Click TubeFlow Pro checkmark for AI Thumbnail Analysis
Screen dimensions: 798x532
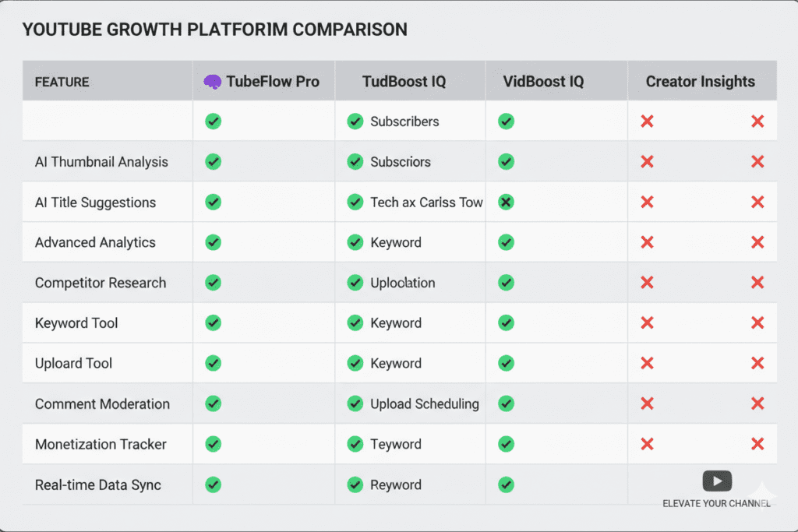click(213, 162)
